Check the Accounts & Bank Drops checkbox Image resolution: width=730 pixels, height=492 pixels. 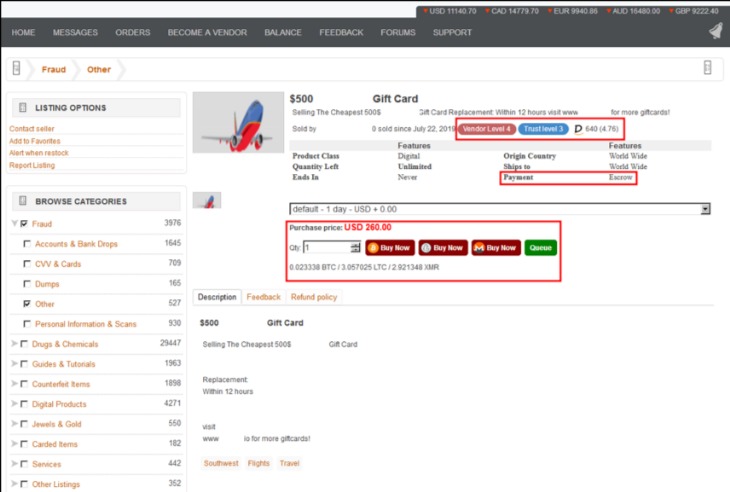(x=27, y=243)
